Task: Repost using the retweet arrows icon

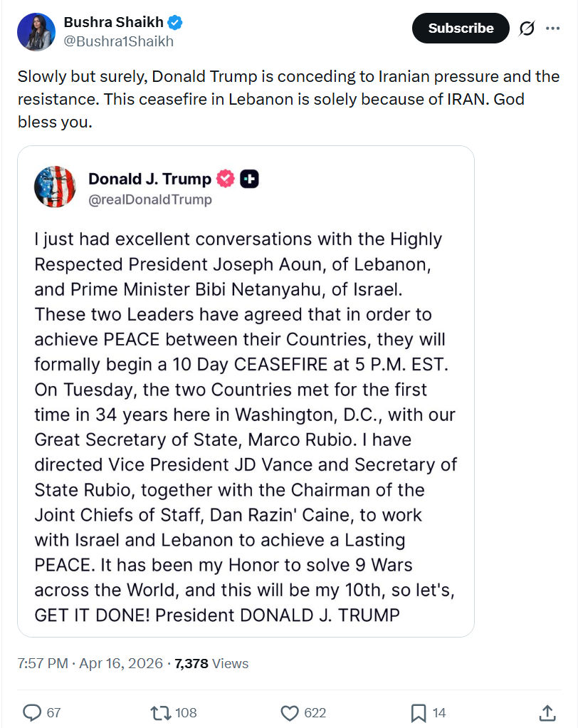Action: click(x=161, y=712)
